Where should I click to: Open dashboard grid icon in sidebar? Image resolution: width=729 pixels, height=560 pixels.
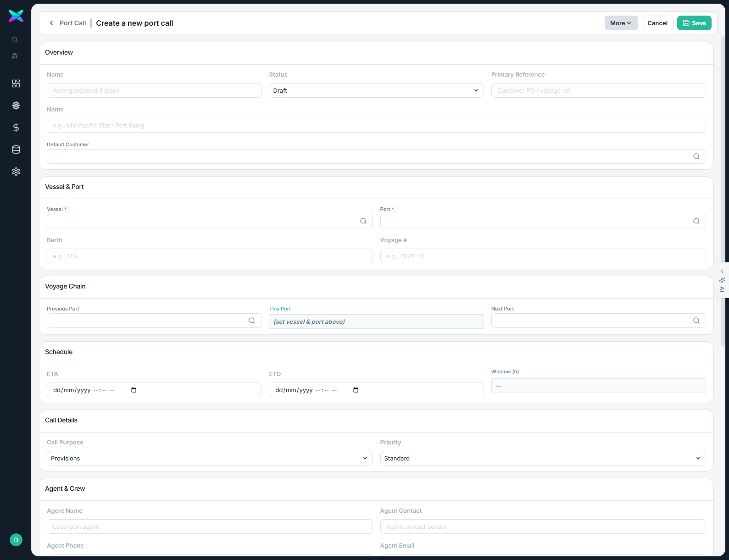pos(16,83)
